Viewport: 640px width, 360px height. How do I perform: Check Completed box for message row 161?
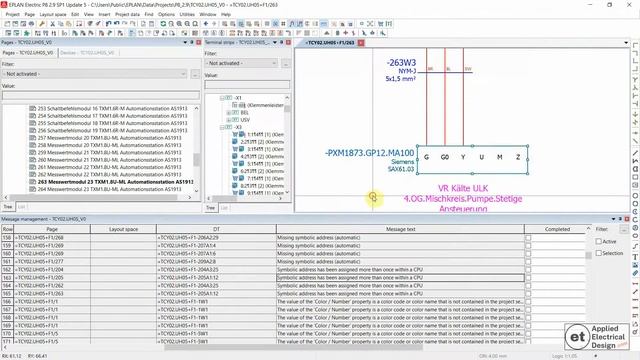point(528,262)
